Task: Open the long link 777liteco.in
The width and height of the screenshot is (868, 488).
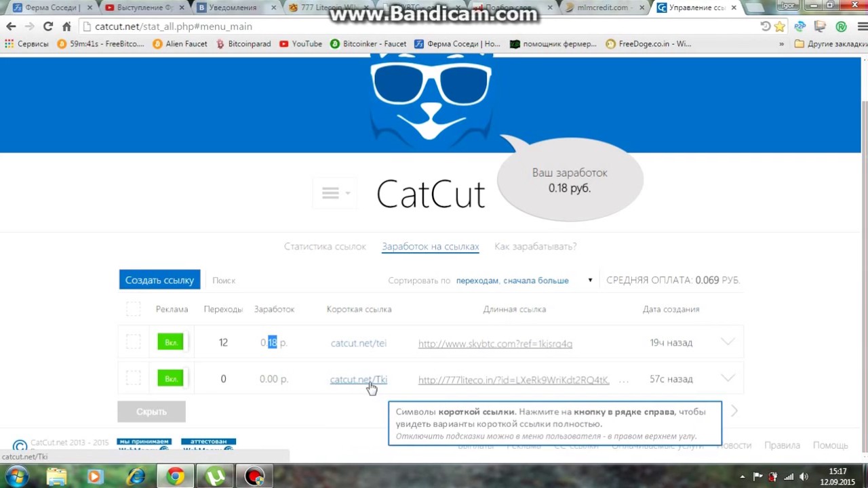Action: click(x=513, y=380)
